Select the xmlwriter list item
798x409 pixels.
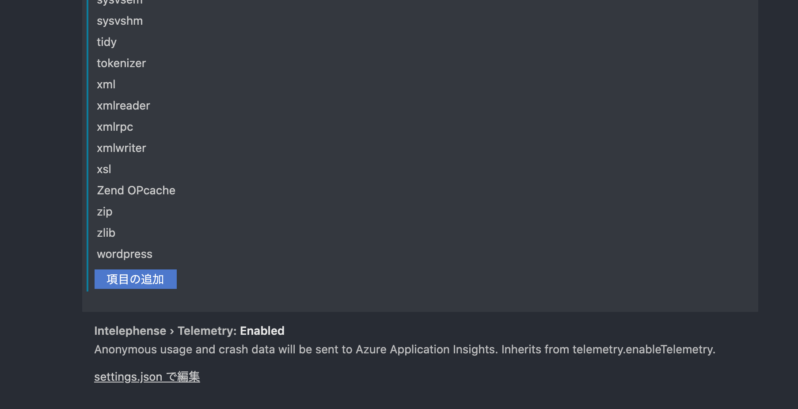click(121, 148)
